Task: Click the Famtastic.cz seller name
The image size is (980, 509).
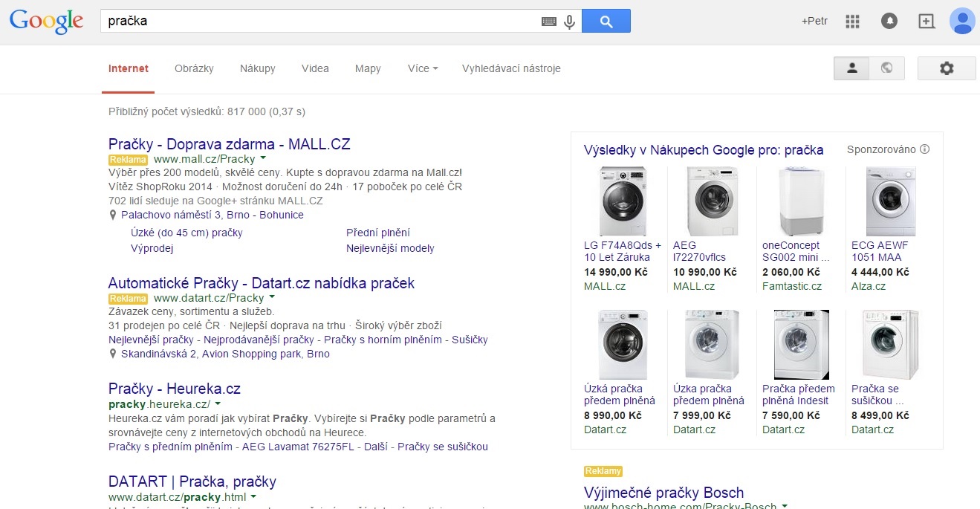Action: click(792, 286)
